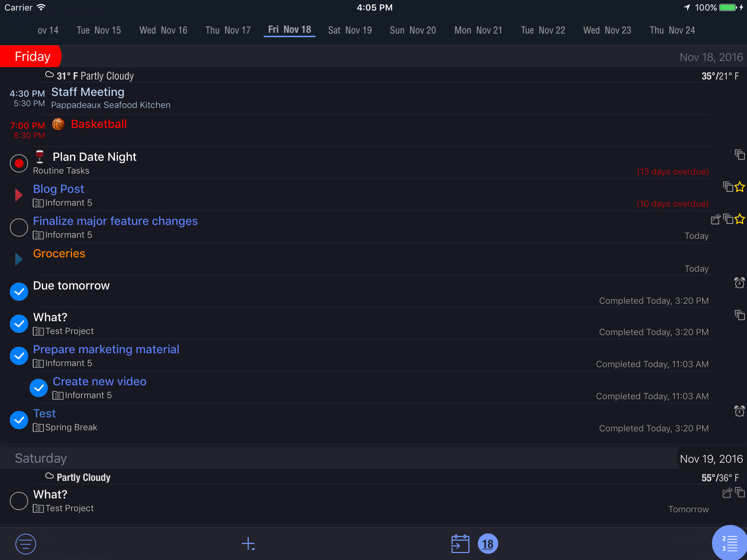Expand the Blog Post disclosure triangle
747x560 pixels.
18,195
